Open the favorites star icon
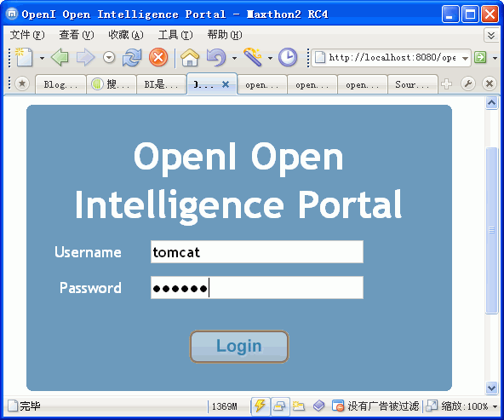The width and height of the screenshot is (504, 420). (x=22, y=84)
